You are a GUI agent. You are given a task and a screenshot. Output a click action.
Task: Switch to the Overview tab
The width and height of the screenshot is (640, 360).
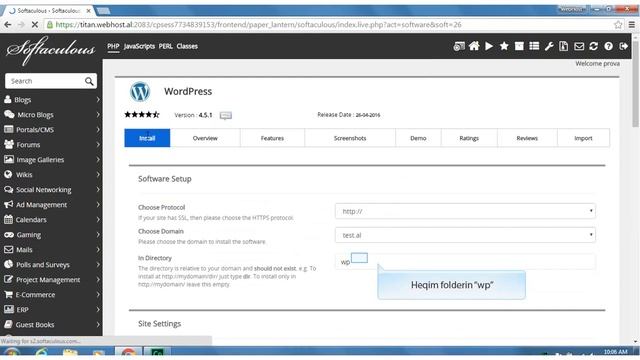coord(205,138)
